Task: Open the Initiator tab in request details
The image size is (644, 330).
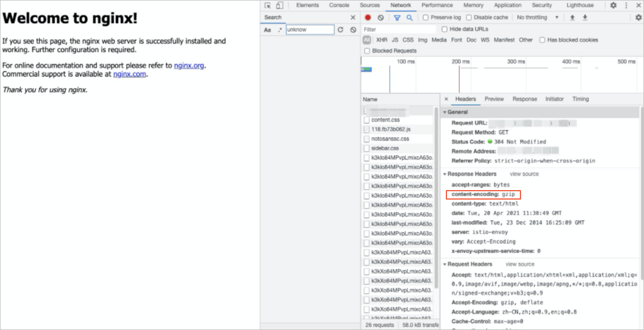Action: click(x=554, y=99)
